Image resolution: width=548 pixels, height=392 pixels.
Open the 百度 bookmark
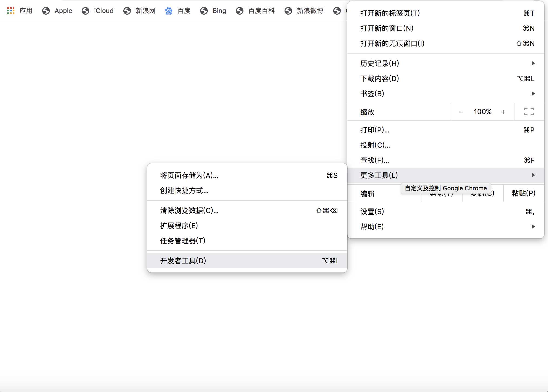pos(183,11)
